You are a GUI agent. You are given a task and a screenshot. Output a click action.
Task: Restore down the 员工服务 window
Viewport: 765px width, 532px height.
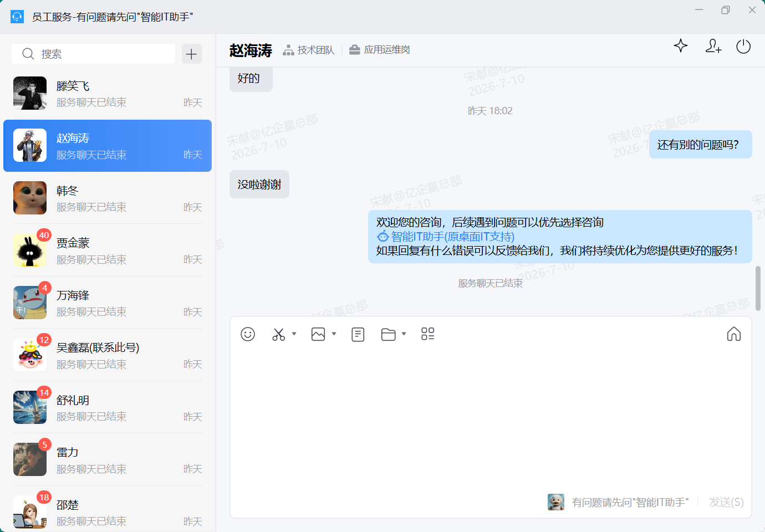(x=726, y=10)
